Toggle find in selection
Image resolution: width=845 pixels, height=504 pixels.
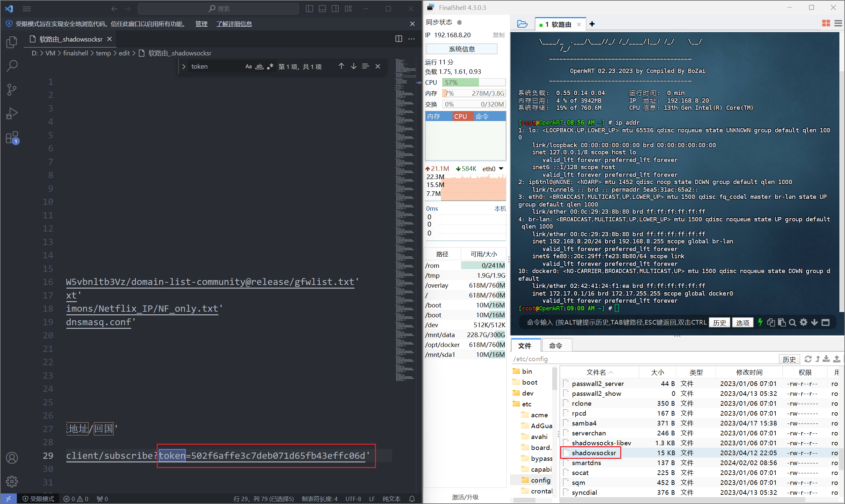[x=365, y=66]
